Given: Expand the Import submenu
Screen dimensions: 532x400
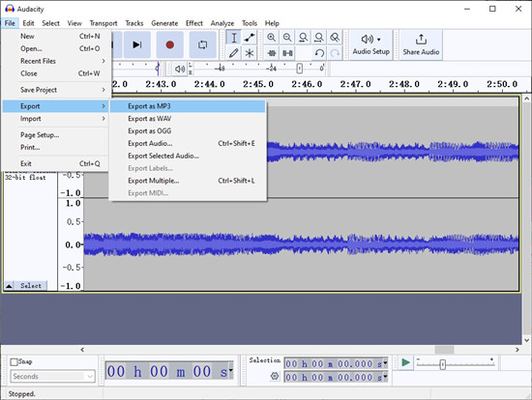Looking at the screenshot, I should point(55,119).
